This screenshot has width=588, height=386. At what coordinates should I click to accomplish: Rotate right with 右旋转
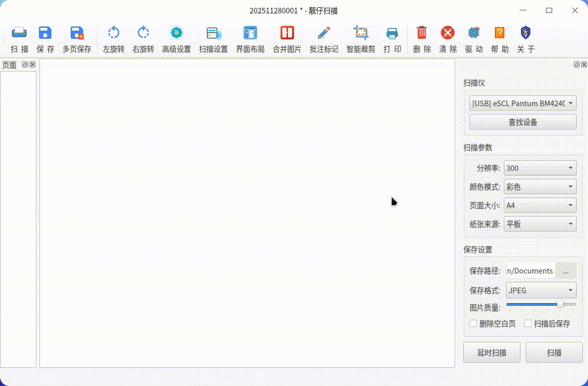tap(143, 33)
